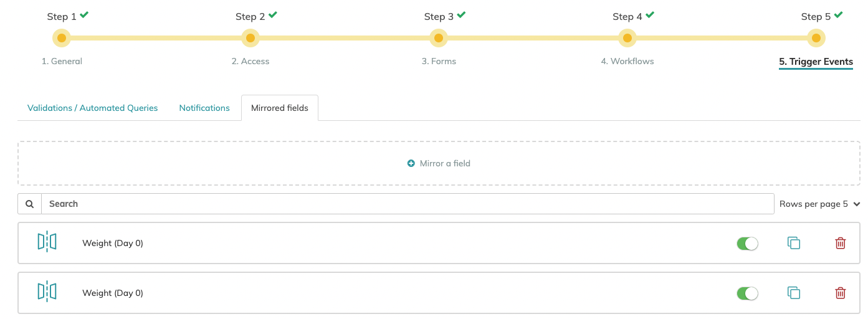The image size is (868, 319).
Task: Click the mirror icon in the second row
Action: click(47, 292)
